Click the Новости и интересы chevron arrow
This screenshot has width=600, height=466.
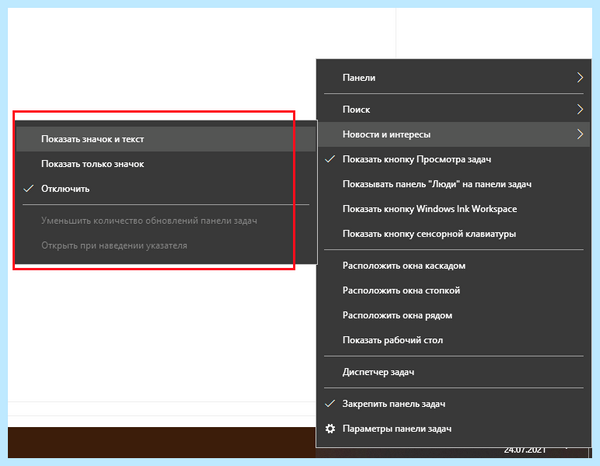pyautogui.click(x=580, y=134)
